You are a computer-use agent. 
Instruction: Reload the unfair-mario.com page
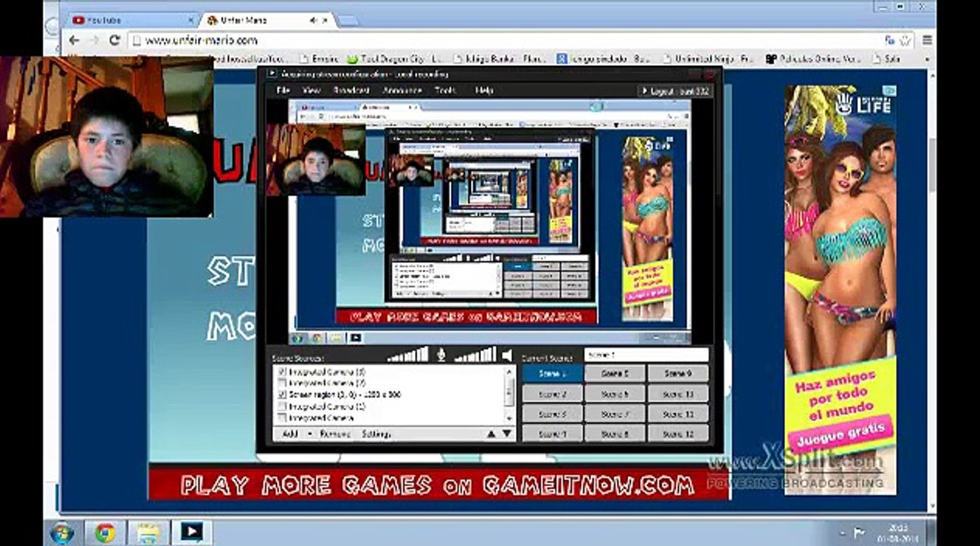coord(115,41)
